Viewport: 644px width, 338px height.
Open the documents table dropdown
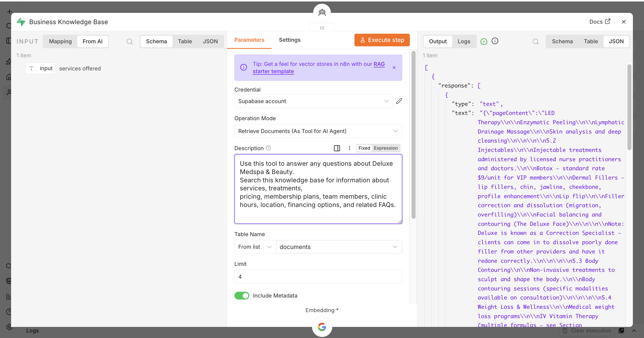339,247
